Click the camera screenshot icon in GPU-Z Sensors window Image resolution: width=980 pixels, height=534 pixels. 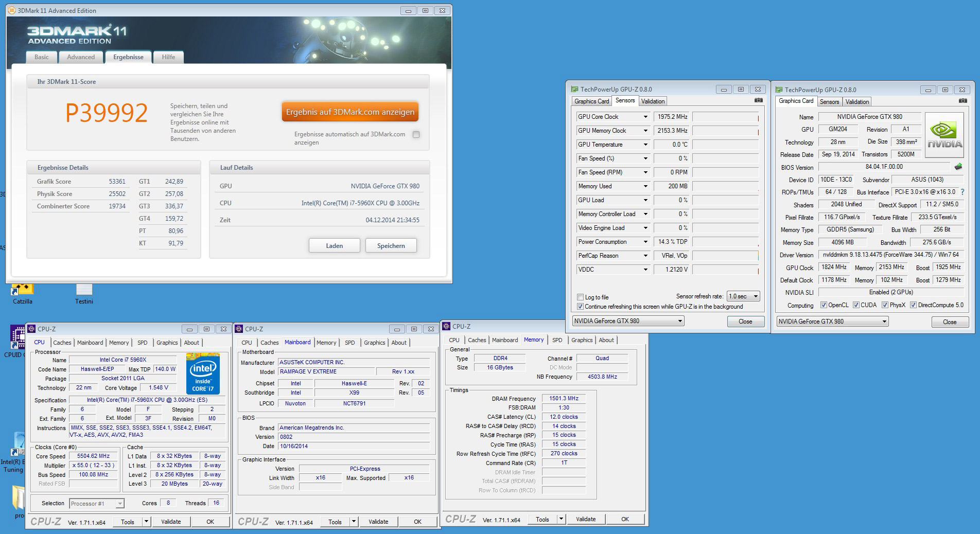pos(758,100)
